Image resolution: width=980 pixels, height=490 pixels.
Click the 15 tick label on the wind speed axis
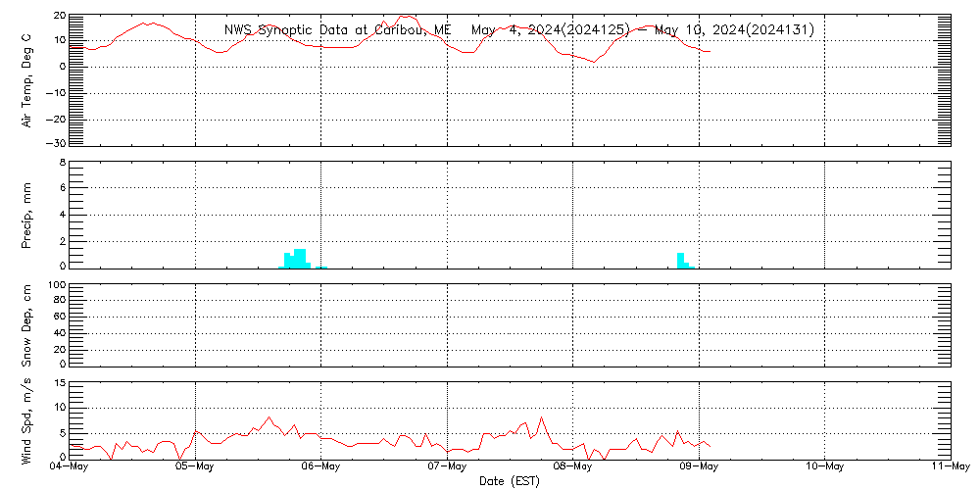point(59,383)
